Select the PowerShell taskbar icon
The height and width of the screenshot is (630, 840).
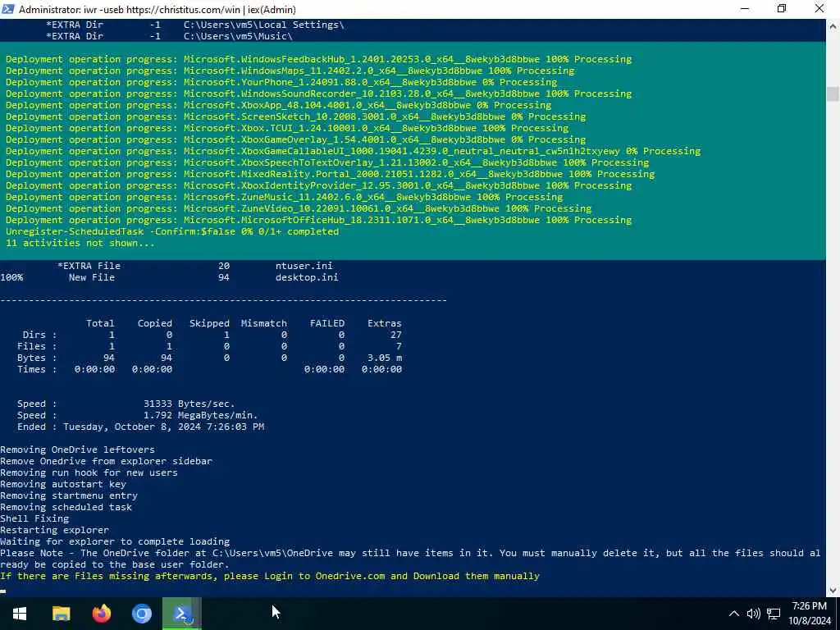point(182,614)
